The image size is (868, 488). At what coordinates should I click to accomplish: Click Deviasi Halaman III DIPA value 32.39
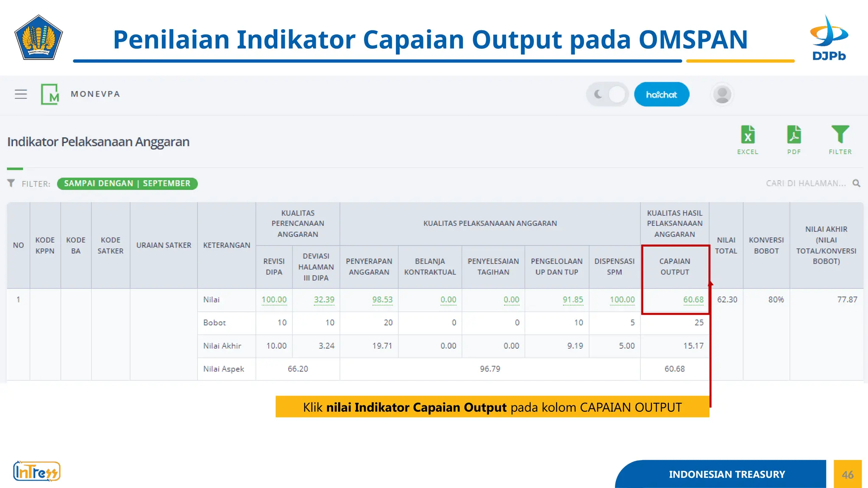[x=324, y=299]
